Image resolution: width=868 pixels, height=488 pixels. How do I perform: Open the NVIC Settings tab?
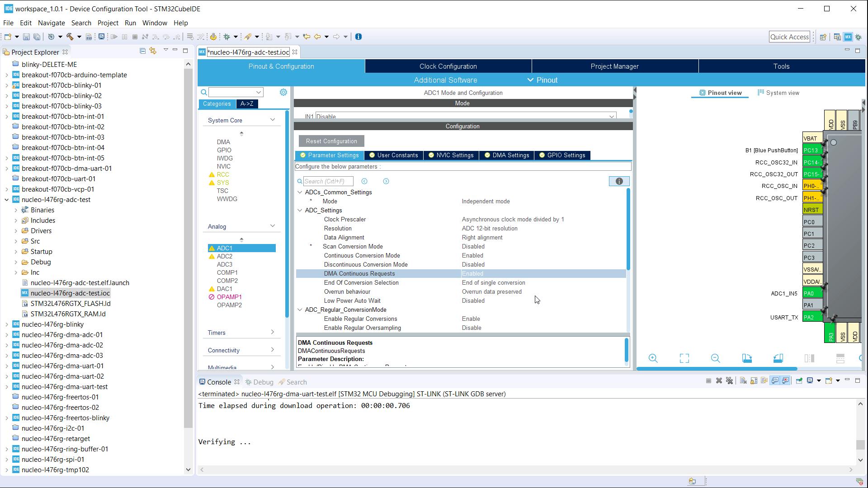click(x=451, y=155)
